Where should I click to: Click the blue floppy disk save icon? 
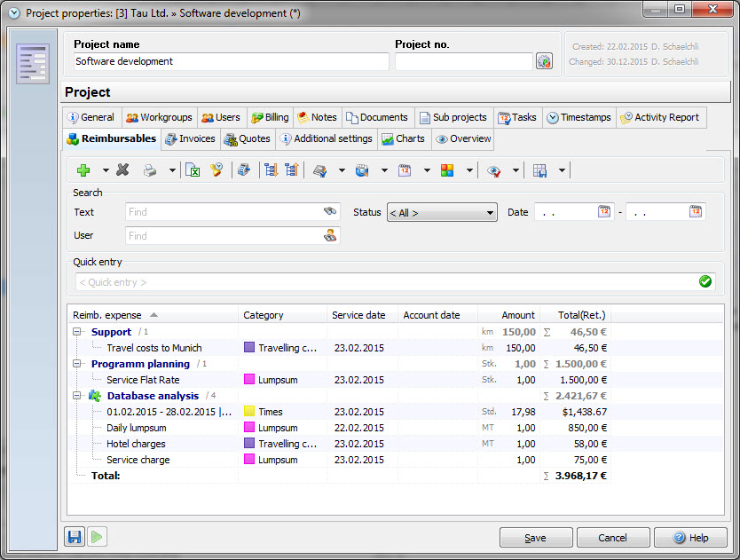click(74, 537)
